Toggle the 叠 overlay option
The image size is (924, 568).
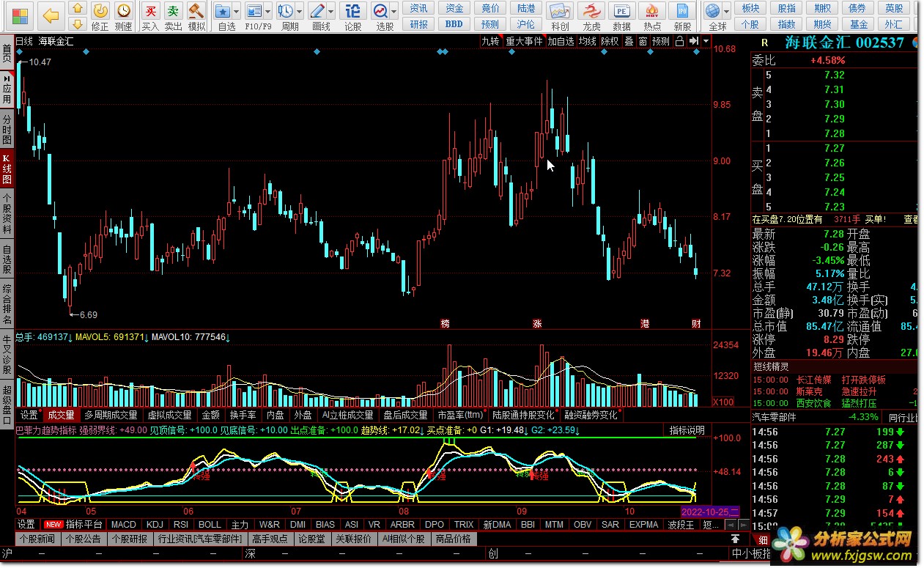click(629, 41)
